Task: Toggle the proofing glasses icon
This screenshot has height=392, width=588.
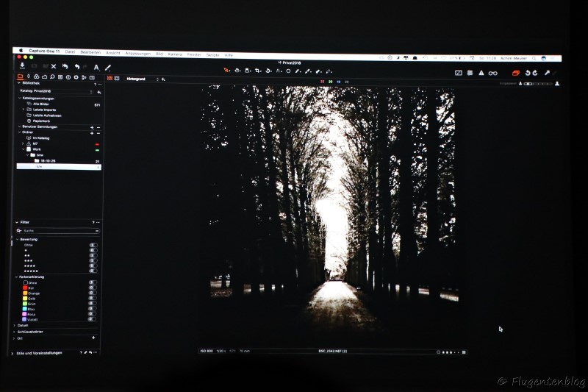Action: (x=493, y=73)
